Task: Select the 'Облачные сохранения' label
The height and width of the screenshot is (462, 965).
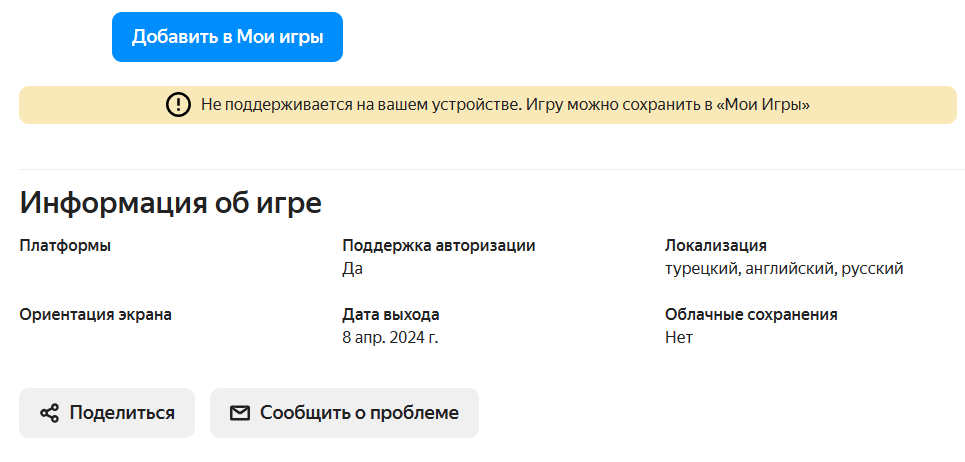Action: point(751,315)
